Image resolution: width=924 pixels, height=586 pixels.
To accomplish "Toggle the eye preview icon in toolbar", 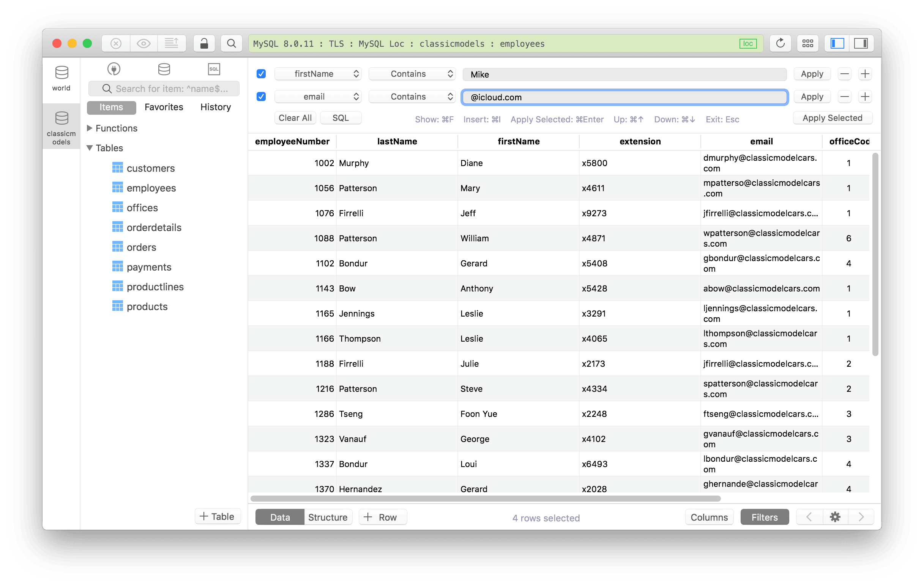I will click(x=143, y=43).
